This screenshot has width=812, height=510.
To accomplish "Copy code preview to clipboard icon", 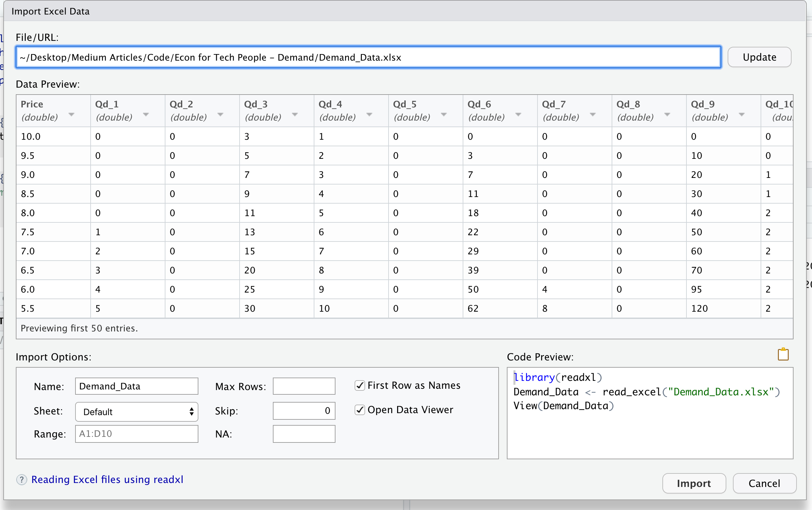I will click(783, 354).
